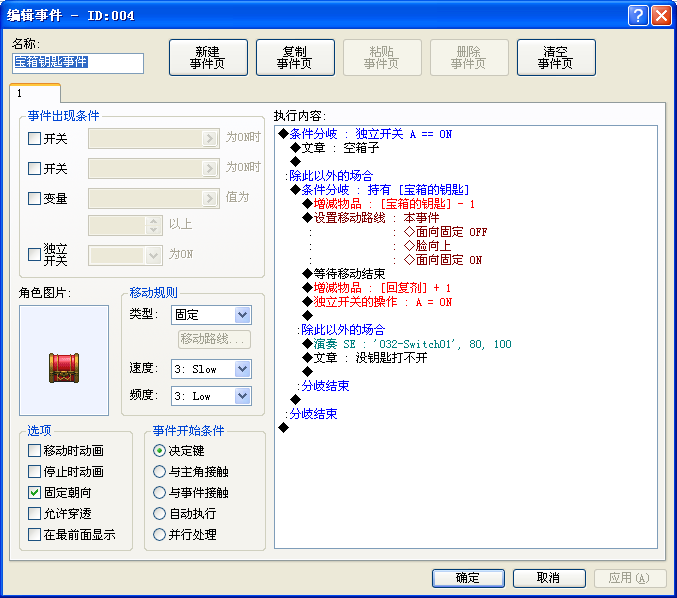This screenshot has height=598, width=677.
Task: Open the 变量 selector arrow
Action: pos(210,199)
